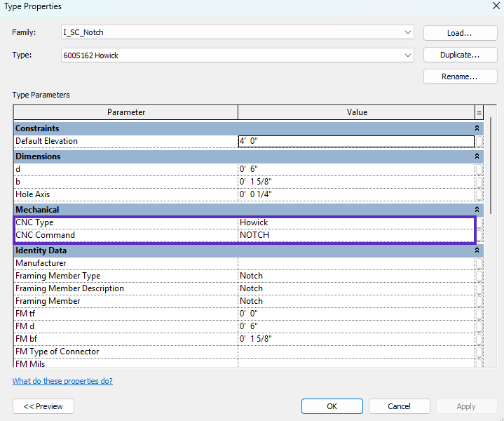Viewport: 504px width, 421px height.
Task: Open the Family dropdown list
Action: (x=408, y=33)
